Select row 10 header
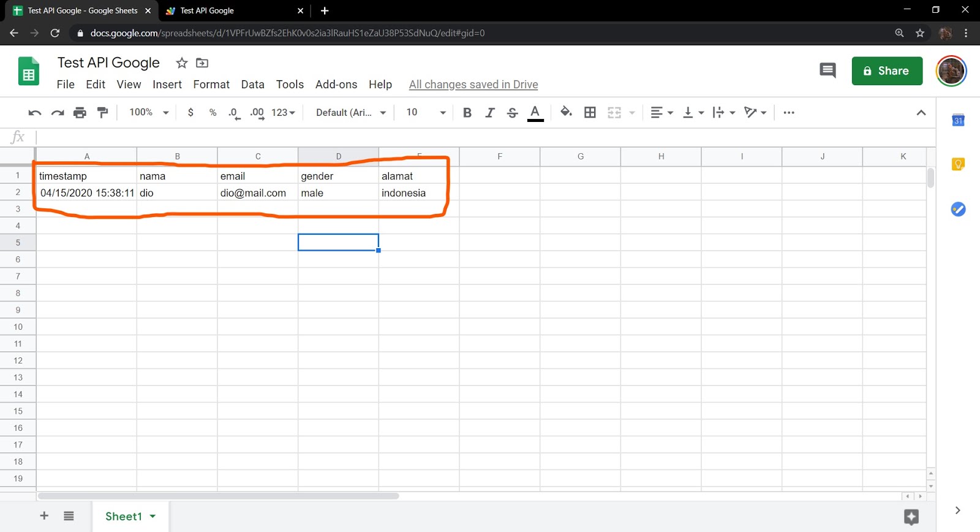The width and height of the screenshot is (980, 532). coord(18,327)
